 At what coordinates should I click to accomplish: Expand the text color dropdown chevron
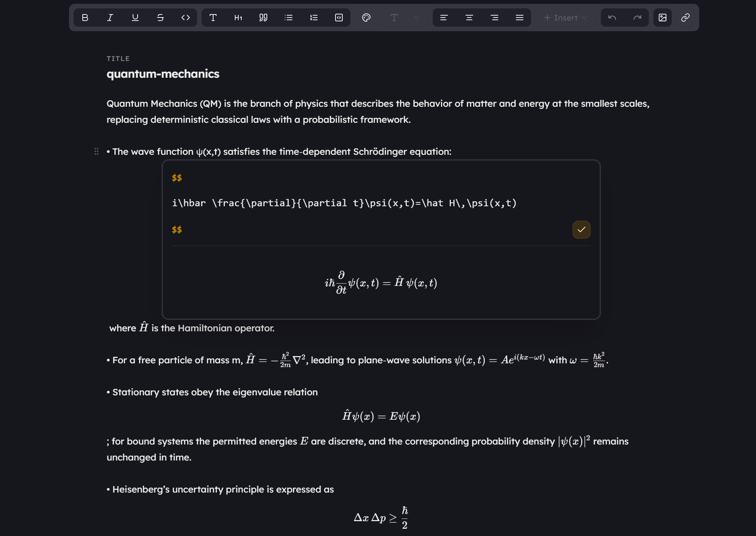point(416,18)
